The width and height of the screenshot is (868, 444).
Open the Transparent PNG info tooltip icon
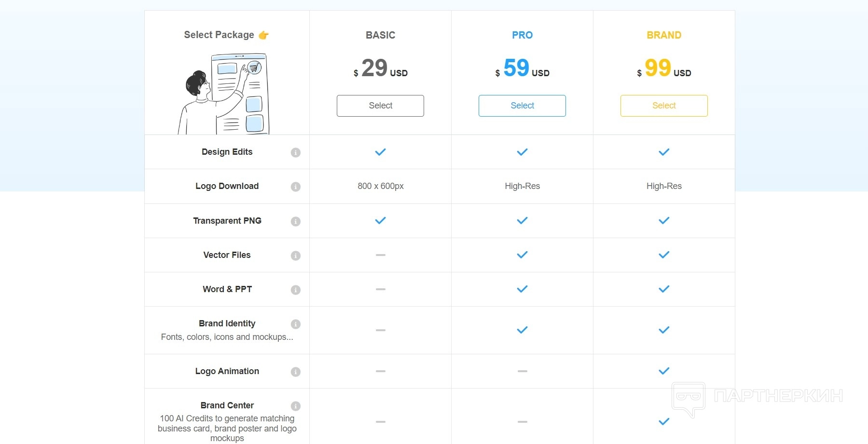[296, 221]
